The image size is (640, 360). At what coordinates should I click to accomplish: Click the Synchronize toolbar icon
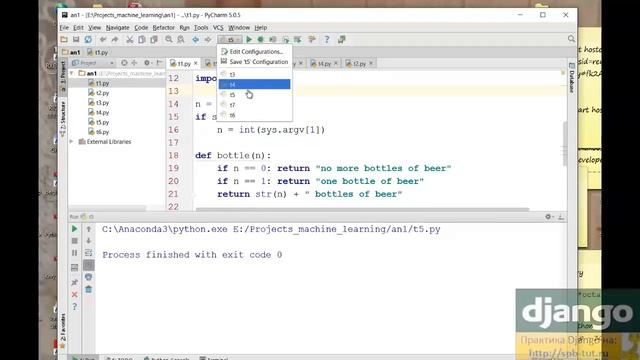88,40
